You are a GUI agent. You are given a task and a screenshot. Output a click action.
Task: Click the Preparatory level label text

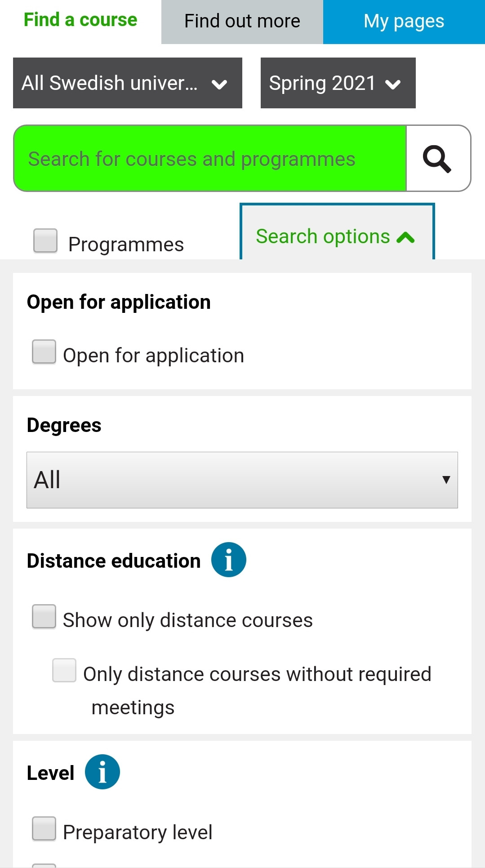138,832
